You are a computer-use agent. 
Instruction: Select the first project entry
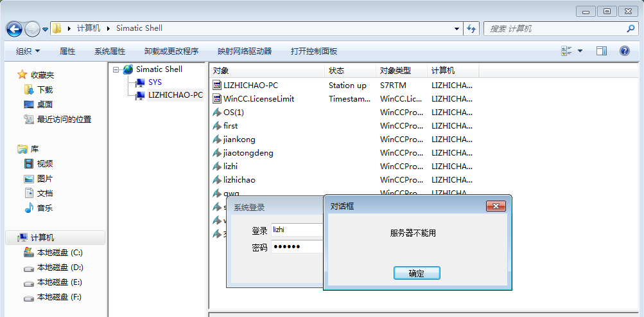[x=231, y=126]
